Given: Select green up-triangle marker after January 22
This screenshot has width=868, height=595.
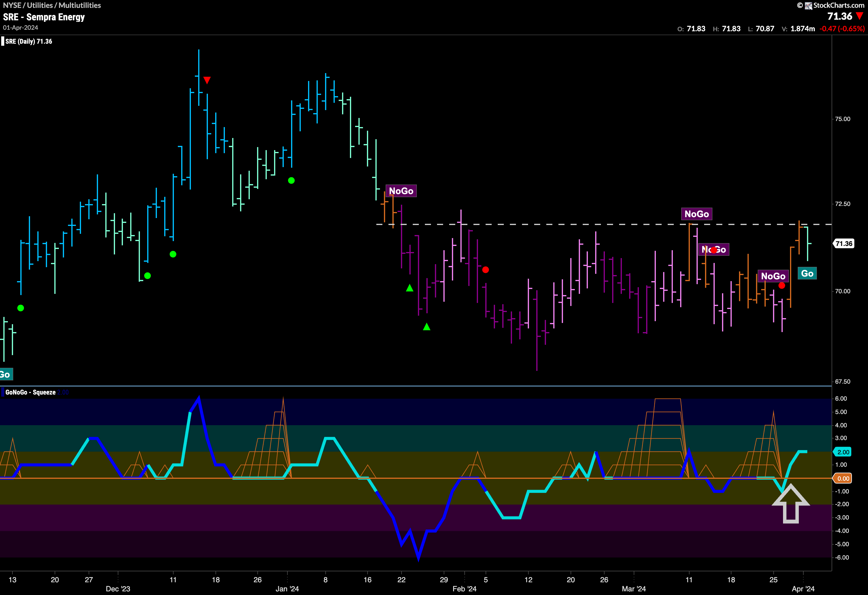Looking at the screenshot, I should (410, 288).
